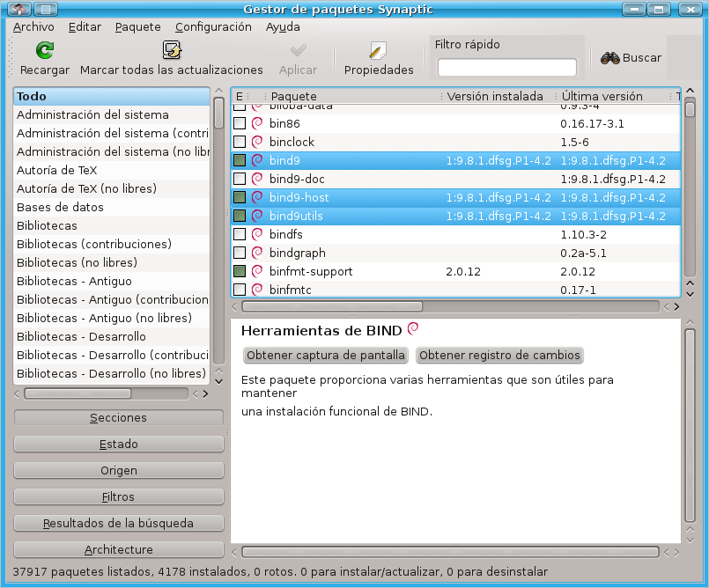Click the Estado button
The image size is (709, 588).
point(119,444)
